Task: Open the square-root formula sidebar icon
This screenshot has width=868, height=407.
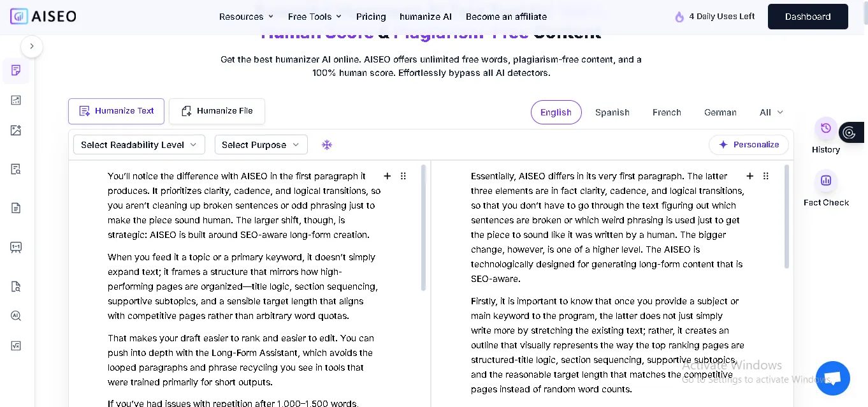Action: click(16, 346)
